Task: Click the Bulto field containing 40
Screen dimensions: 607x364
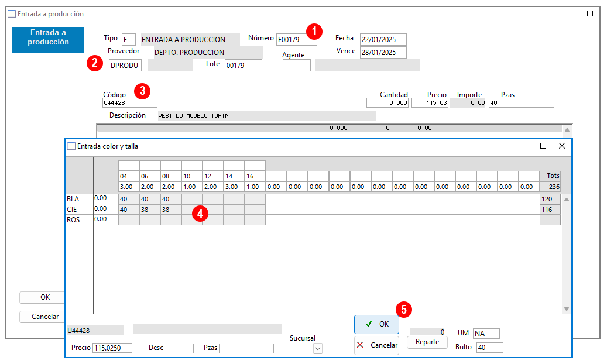Action: tap(490, 348)
